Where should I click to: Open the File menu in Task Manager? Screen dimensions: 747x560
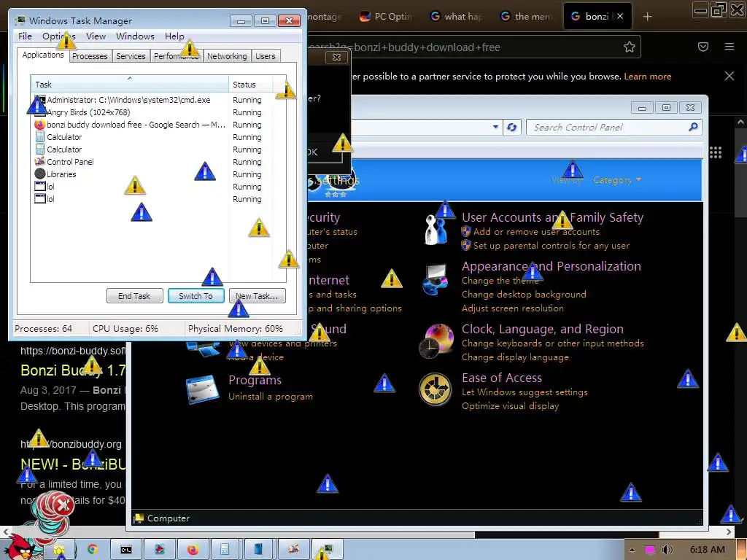(x=25, y=36)
